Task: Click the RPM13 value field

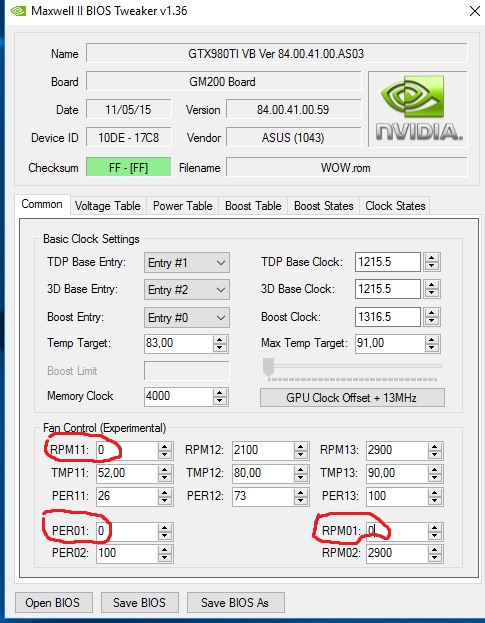Action: [397, 450]
